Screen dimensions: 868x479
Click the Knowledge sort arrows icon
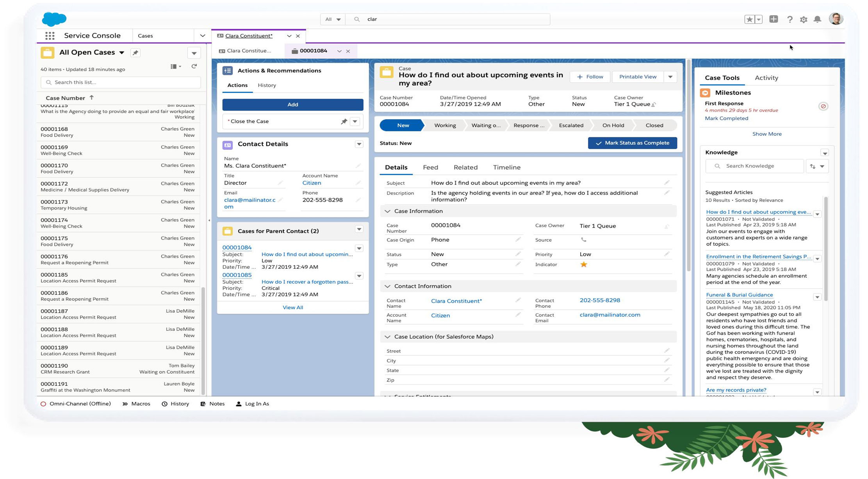(813, 166)
